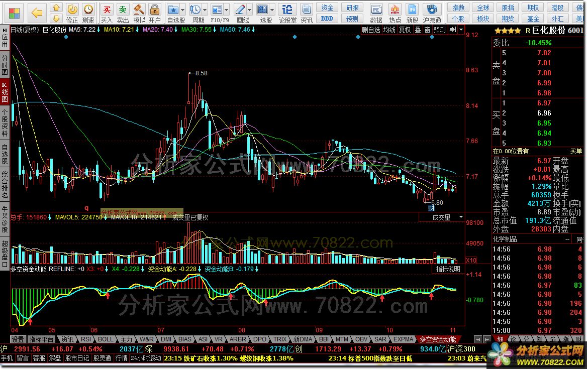The width and height of the screenshot is (588, 370).
Task: Select the EXPMA indicator tab
Action: tap(403, 339)
